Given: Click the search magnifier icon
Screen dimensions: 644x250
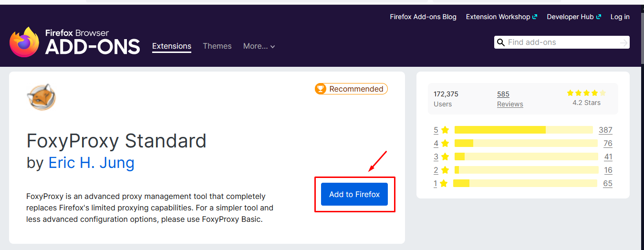Looking at the screenshot, I should coord(500,42).
